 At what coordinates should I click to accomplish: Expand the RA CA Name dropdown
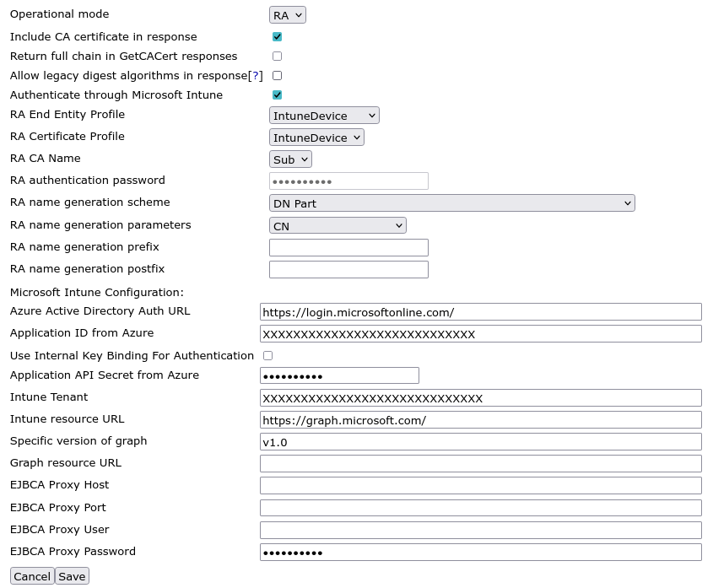[x=289, y=159]
